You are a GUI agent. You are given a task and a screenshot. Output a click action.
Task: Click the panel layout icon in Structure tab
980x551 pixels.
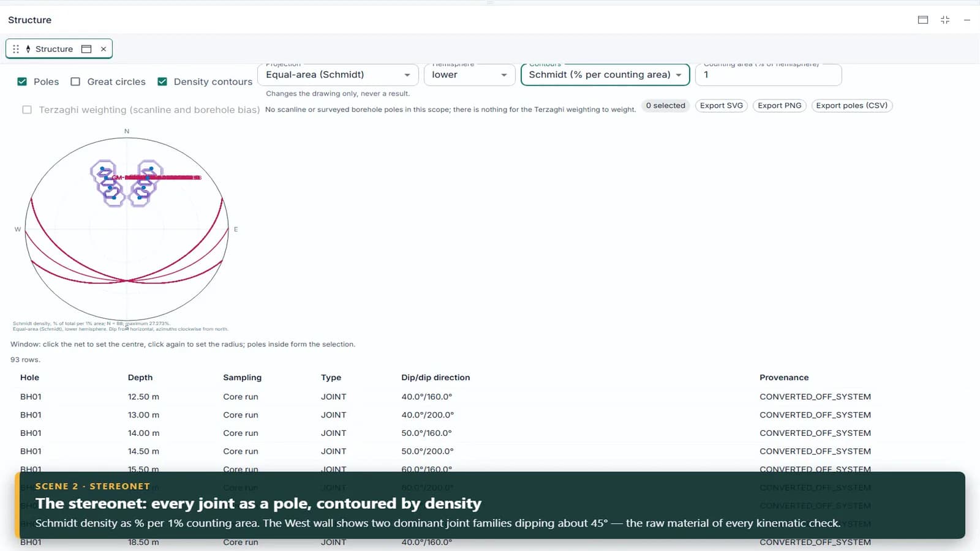pyautogui.click(x=86, y=49)
